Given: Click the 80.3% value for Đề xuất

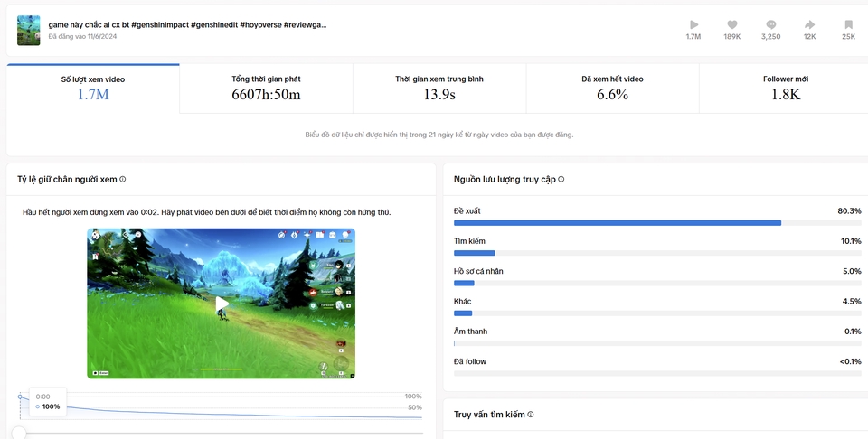Looking at the screenshot, I should pos(849,211).
